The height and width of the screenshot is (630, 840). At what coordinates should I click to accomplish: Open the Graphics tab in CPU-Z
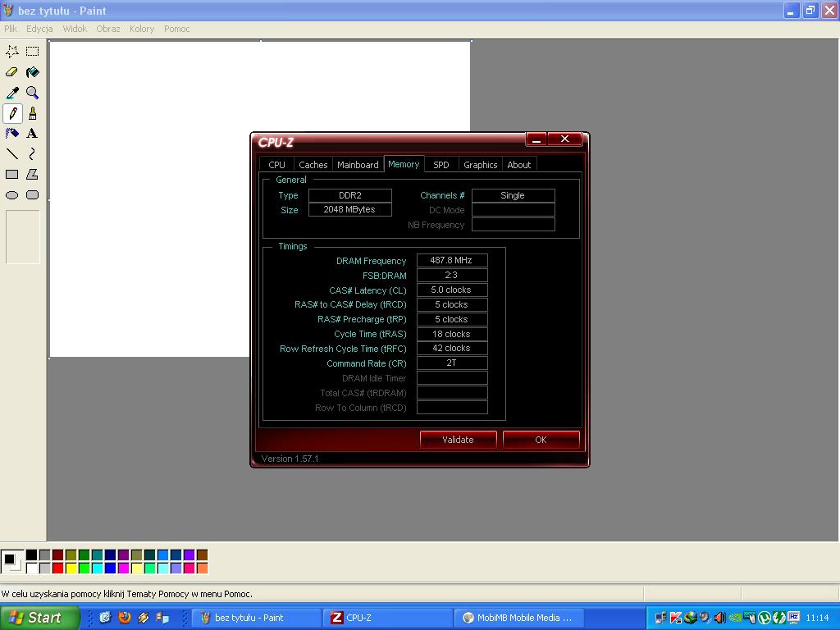[480, 165]
